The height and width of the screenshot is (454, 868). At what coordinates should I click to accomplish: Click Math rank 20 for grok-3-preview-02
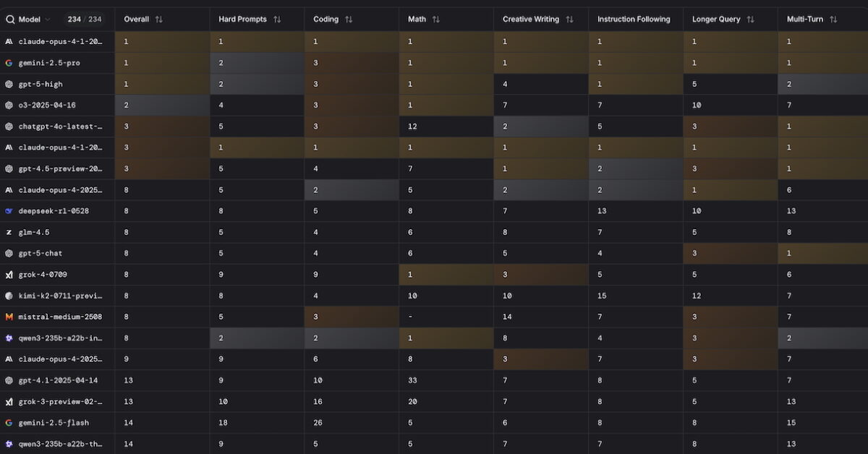click(412, 401)
